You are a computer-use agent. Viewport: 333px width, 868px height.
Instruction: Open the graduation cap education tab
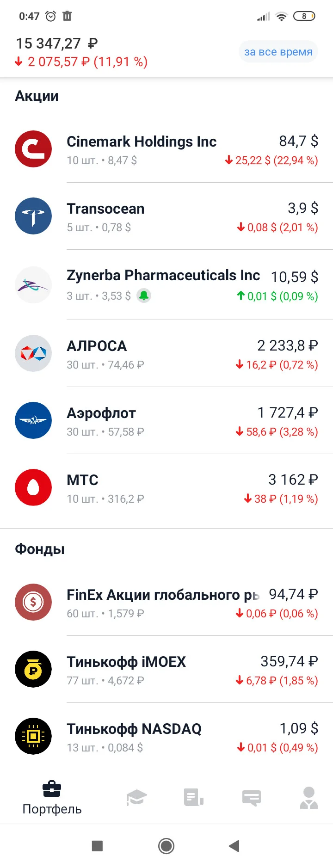point(136,797)
